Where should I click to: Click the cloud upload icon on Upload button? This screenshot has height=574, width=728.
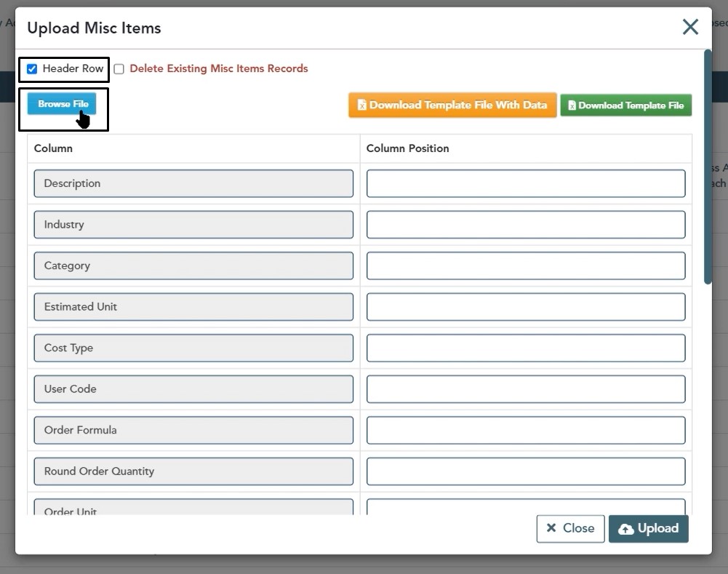pos(625,530)
